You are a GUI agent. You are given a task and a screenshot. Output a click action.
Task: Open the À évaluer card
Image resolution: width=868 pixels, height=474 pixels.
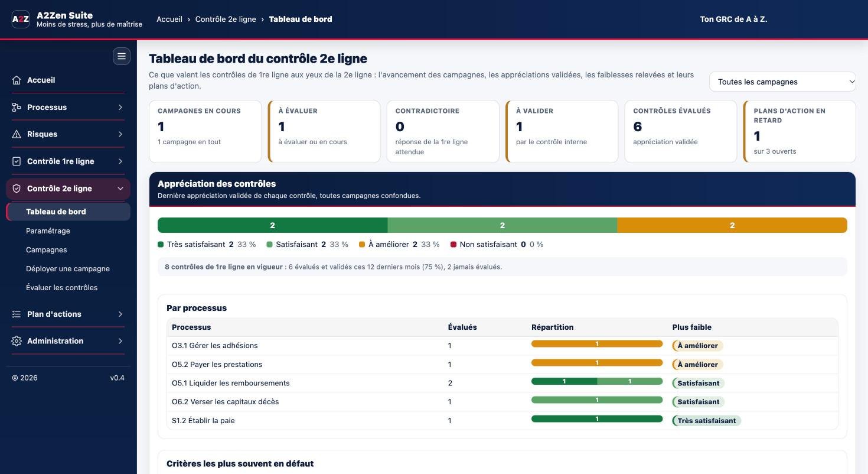(324, 131)
